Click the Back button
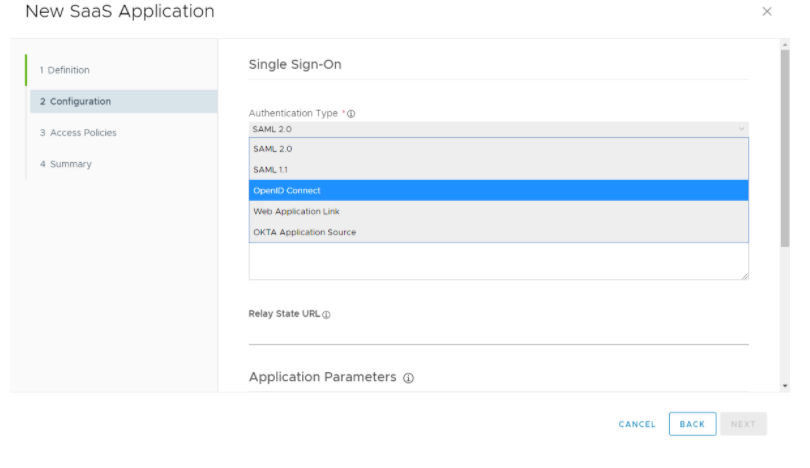This screenshot has width=810, height=468. pyautogui.click(x=692, y=424)
